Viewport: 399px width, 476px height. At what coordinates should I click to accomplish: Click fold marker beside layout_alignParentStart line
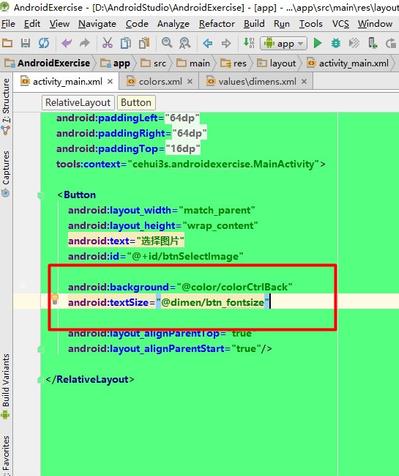(x=41, y=349)
